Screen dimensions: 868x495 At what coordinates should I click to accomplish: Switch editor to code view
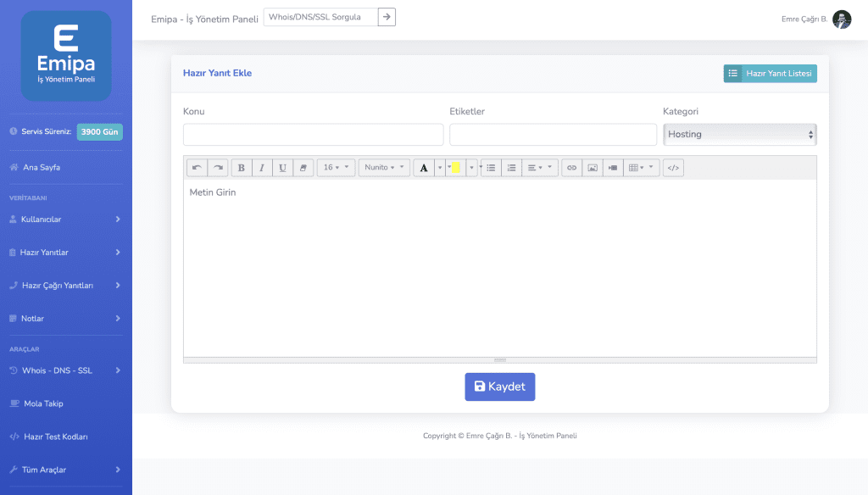click(673, 168)
